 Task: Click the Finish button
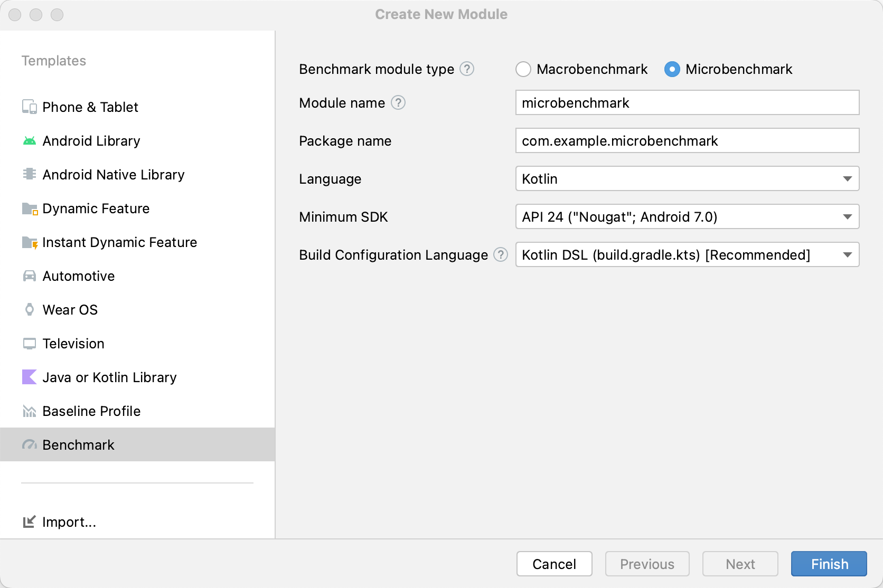pos(828,564)
